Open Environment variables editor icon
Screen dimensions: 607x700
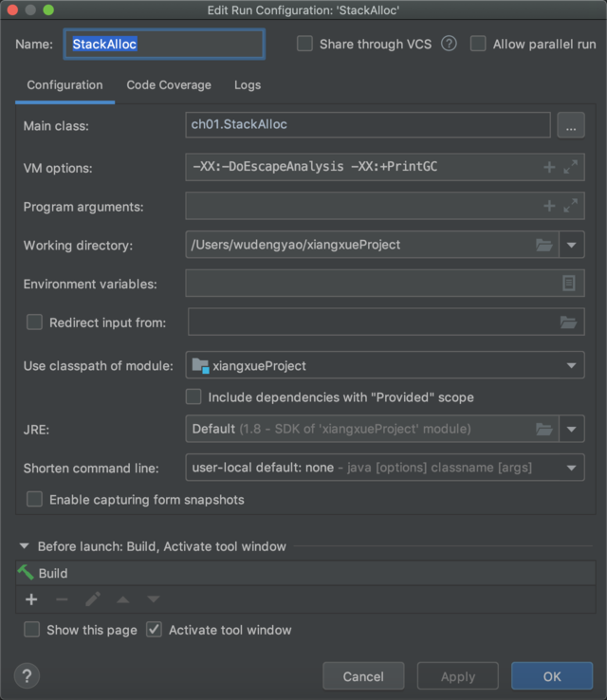(569, 284)
